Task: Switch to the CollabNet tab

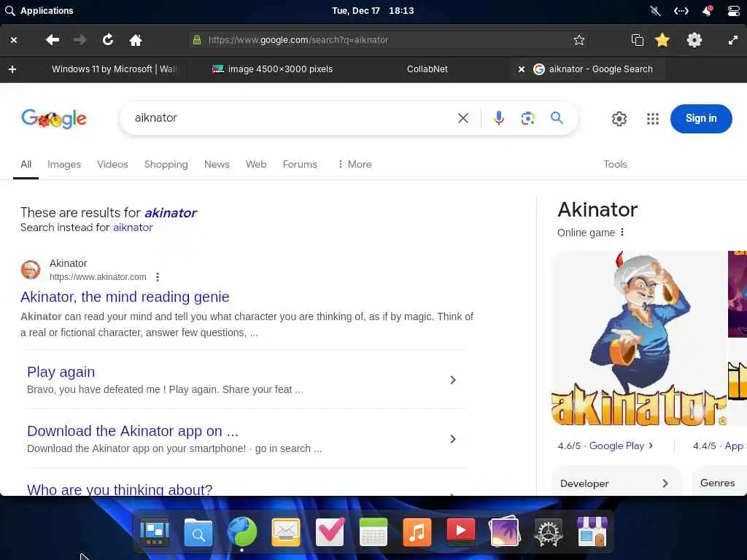Action: 427,69
